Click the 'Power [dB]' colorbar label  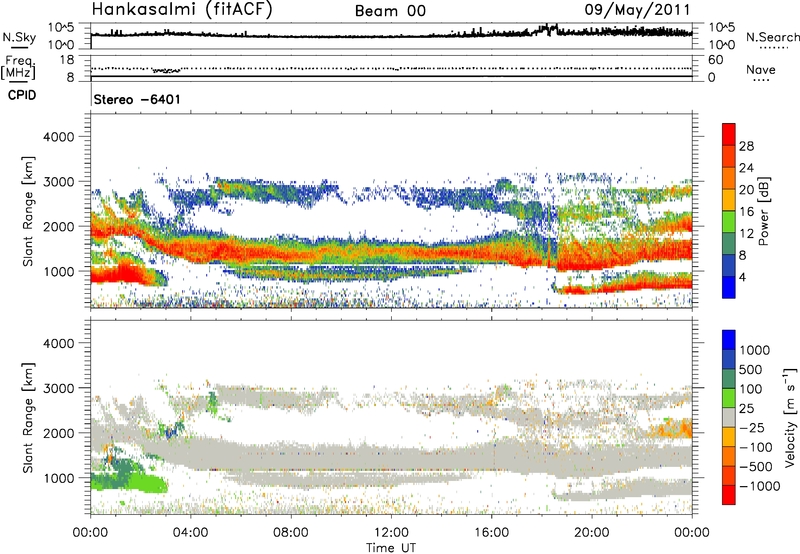[763, 211]
